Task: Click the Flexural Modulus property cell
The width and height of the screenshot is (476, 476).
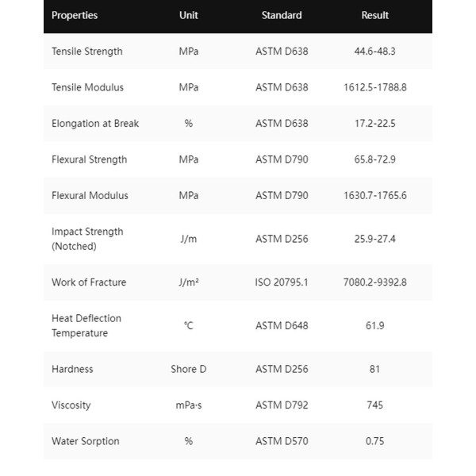Action: [x=89, y=195]
